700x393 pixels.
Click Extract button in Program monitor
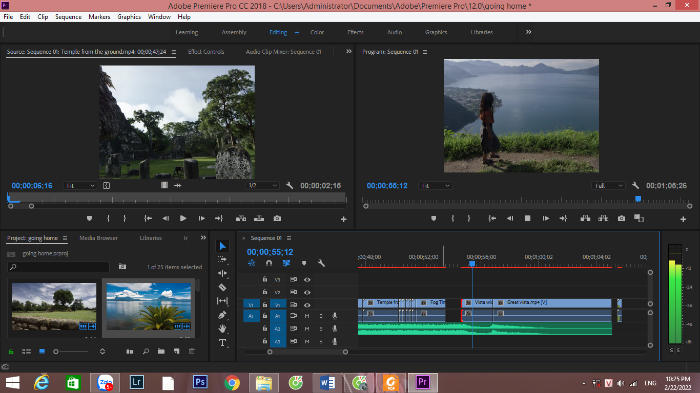(x=603, y=218)
